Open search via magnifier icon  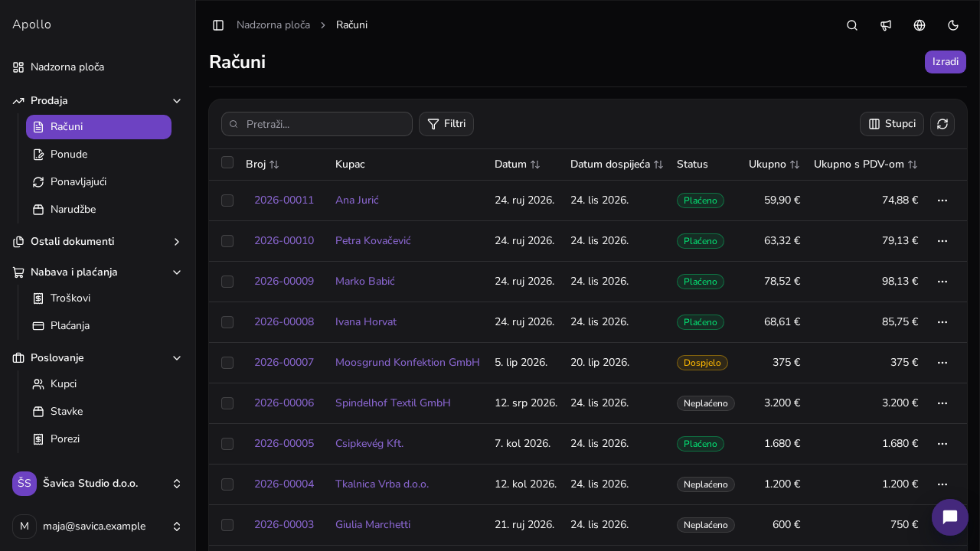[x=852, y=25]
